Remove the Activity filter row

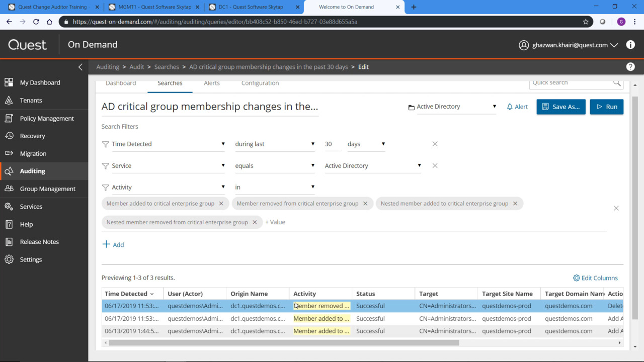616,208
